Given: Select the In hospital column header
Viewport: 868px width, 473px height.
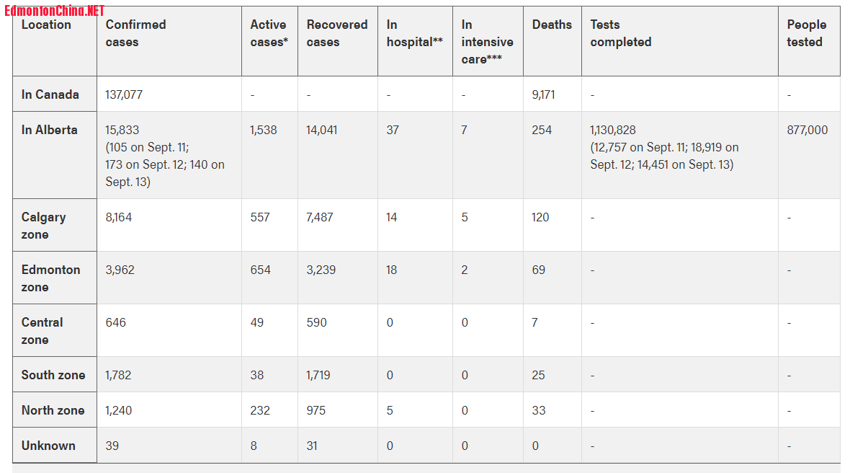Looking at the screenshot, I should pyautogui.click(x=414, y=33).
